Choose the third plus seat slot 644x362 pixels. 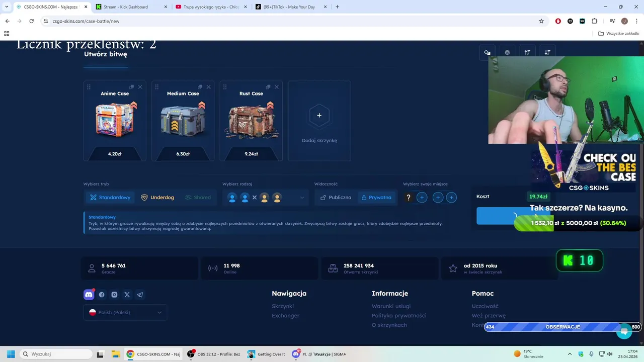coord(451,198)
